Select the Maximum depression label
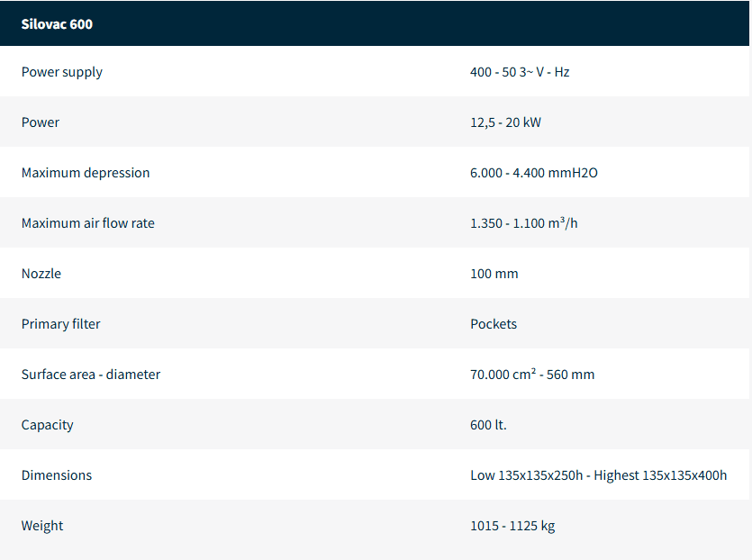This screenshot has width=752, height=560. tap(86, 173)
